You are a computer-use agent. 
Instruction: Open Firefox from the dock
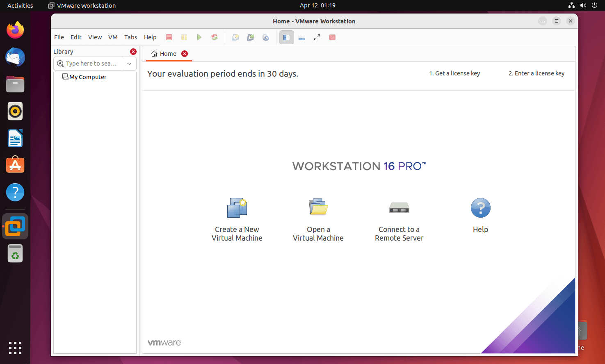[15, 30]
